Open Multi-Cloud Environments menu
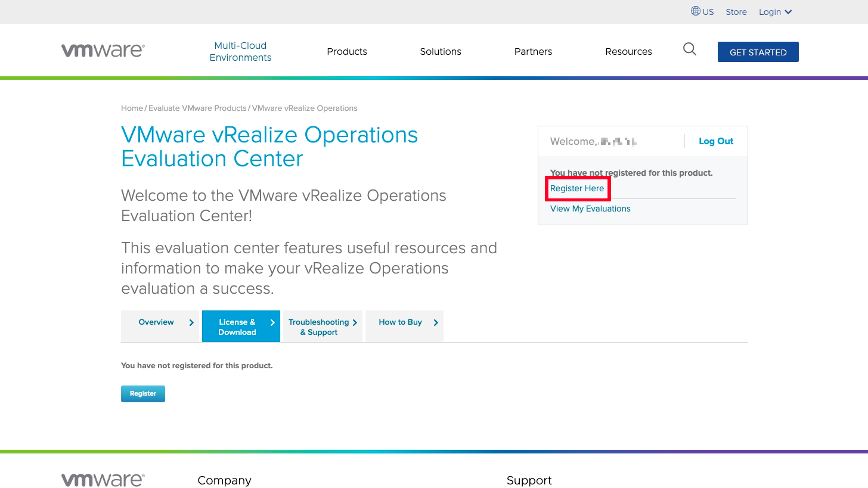Screen dimensions: 868x488 click(240, 51)
